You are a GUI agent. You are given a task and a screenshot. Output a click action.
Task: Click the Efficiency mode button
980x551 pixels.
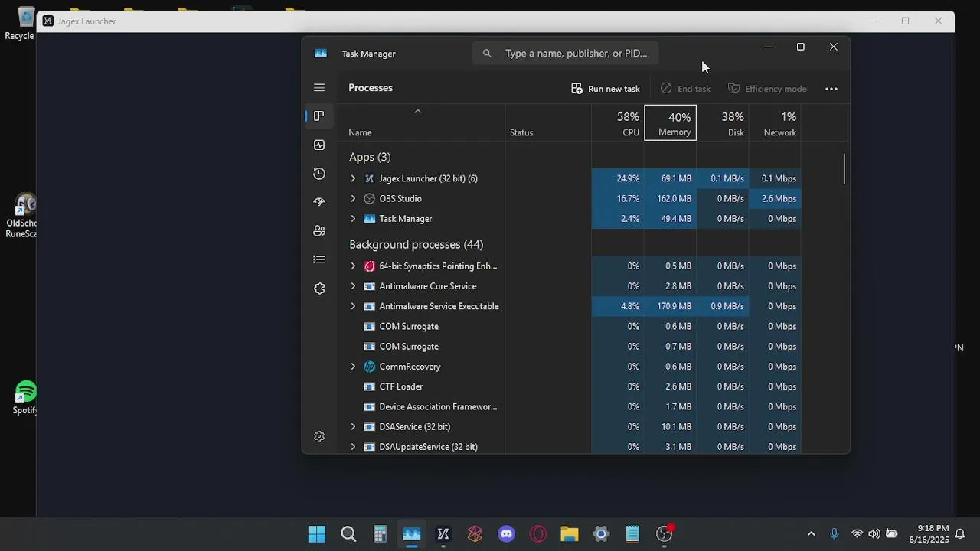click(x=767, y=89)
